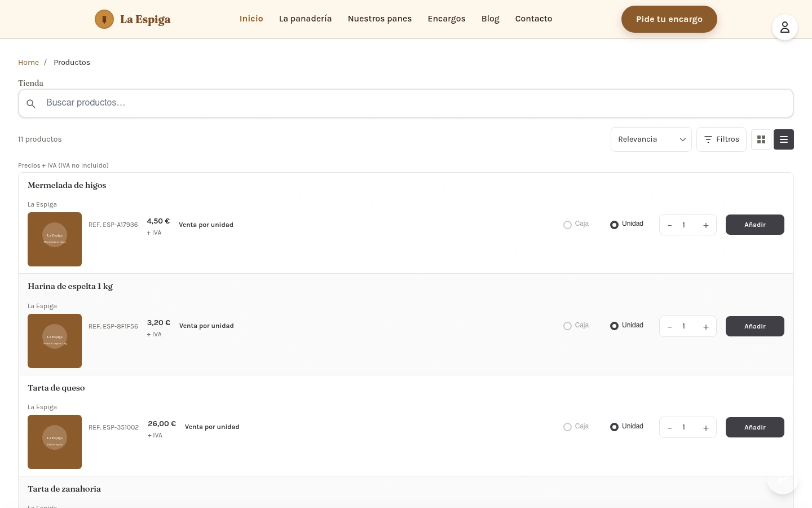Decrease quantity for Tarta de queso
Screen dimensions: 812x508
pos(670,428)
